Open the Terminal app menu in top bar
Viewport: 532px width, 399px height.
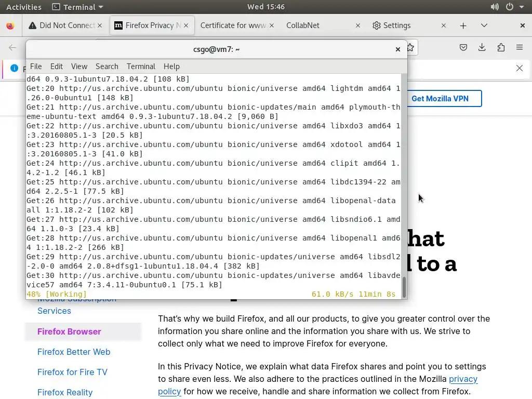point(78,7)
